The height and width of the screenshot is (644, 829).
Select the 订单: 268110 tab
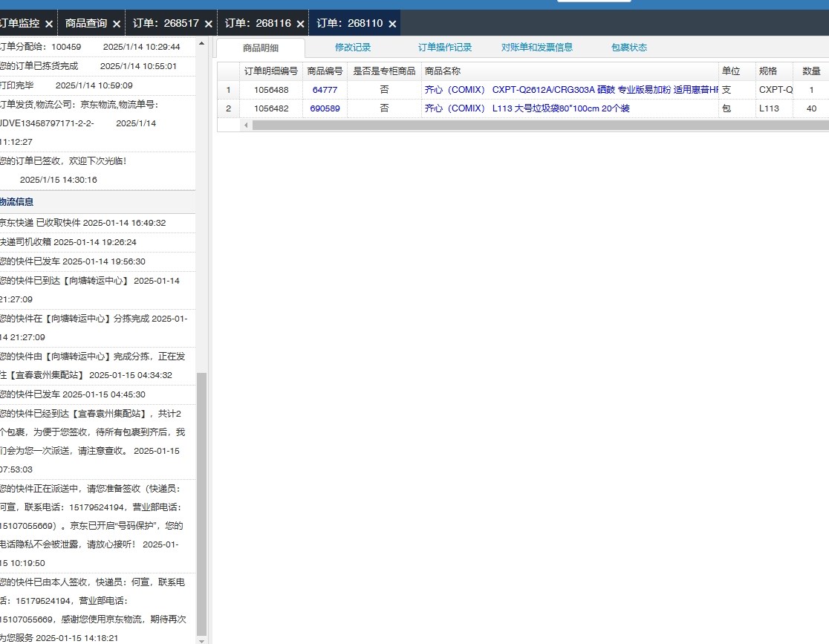pyautogui.click(x=349, y=23)
